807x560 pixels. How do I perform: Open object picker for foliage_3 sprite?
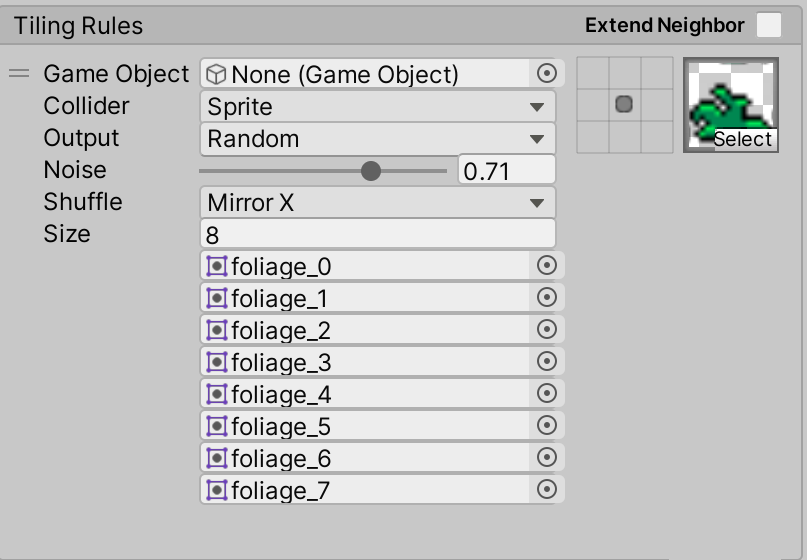tap(546, 362)
